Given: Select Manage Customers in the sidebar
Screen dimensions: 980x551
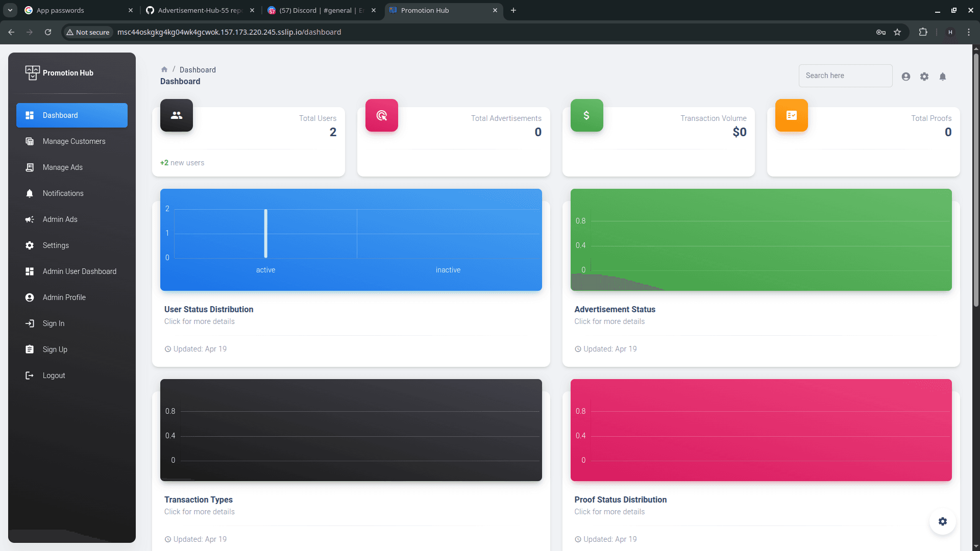Looking at the screenshot, I should pos(74,141).
